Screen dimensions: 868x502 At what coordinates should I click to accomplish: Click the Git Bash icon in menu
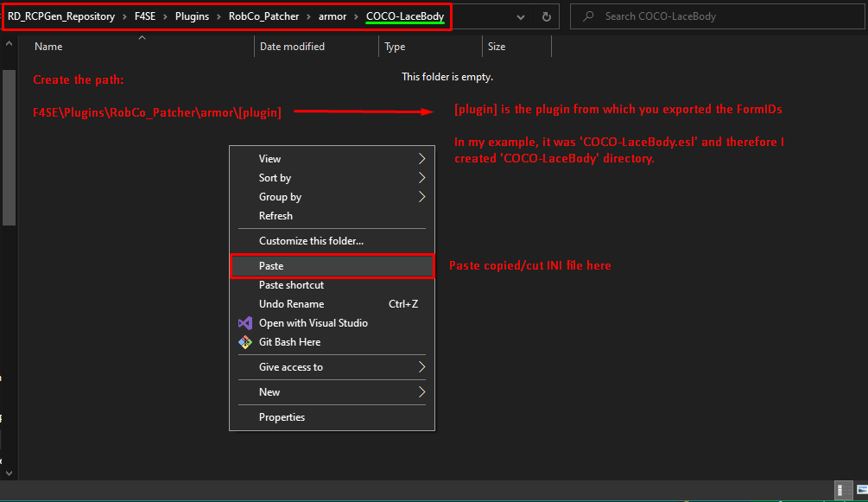245,342
